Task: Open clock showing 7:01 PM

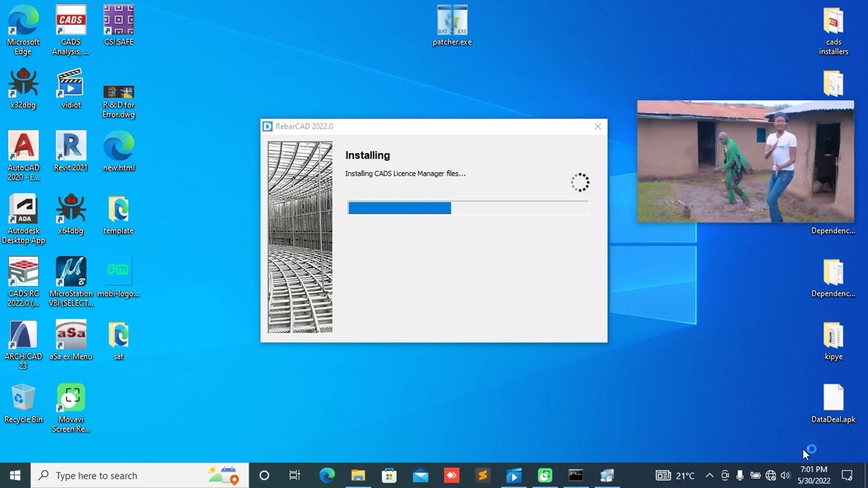Action: [x=814, y=475]
